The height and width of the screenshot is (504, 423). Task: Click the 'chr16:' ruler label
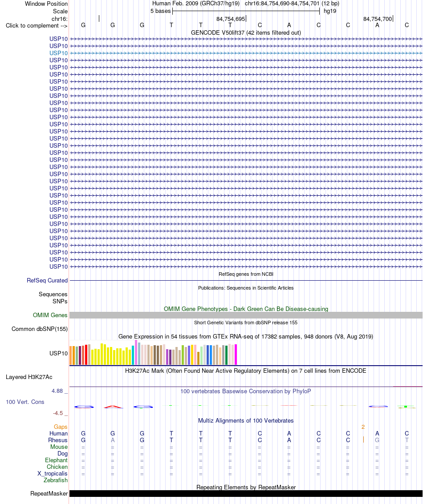click(60, 19)
